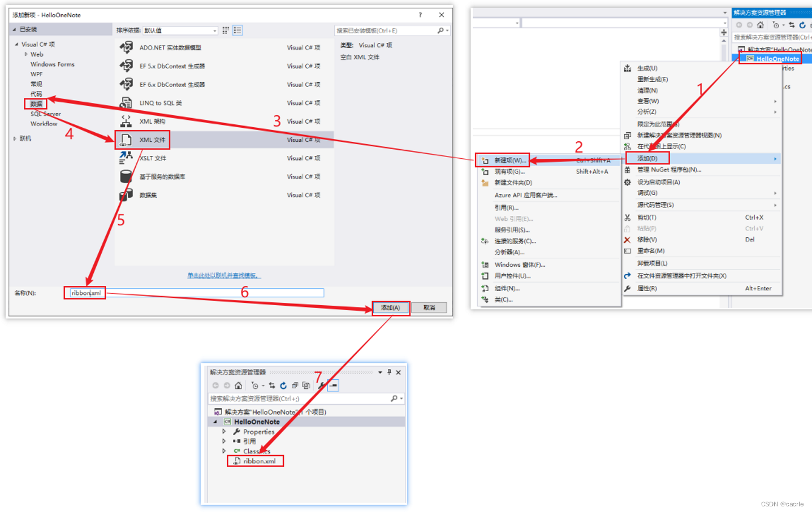Click the search magnifier in Add New Item dialog
The height and width of the screenshot is (512, 812).
[x=440, y=31]
